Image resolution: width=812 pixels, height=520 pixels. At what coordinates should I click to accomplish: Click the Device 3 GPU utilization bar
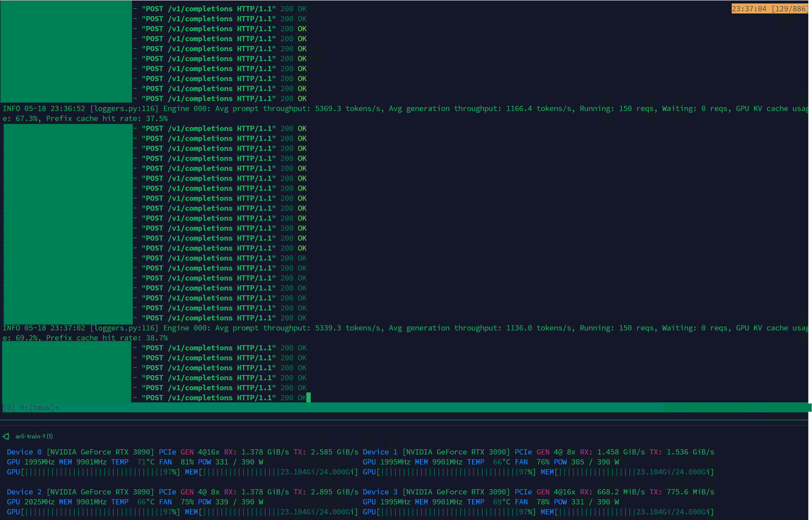pos(449,512)
